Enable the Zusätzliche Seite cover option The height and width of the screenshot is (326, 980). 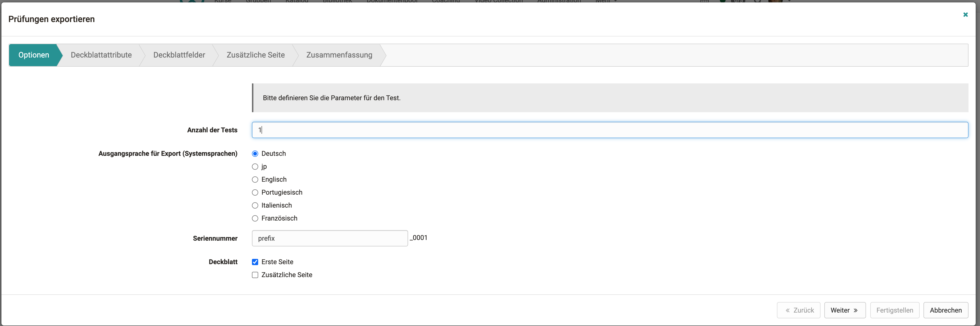(x=255, y=275)
